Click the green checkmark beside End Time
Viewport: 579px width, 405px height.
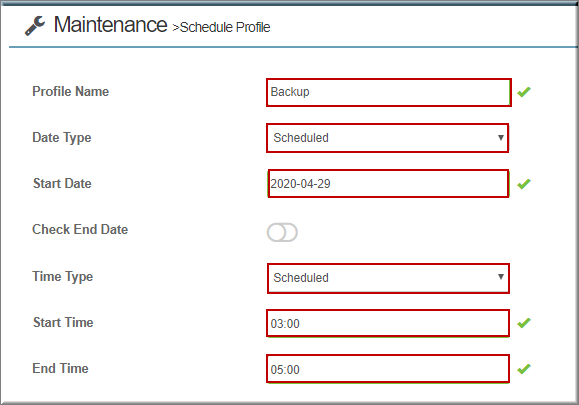524,369
